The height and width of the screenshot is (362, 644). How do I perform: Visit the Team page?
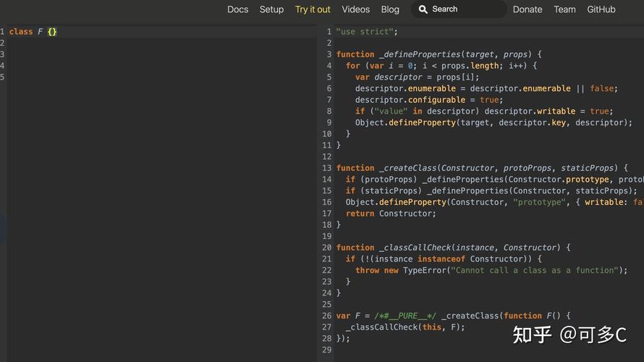564,9
